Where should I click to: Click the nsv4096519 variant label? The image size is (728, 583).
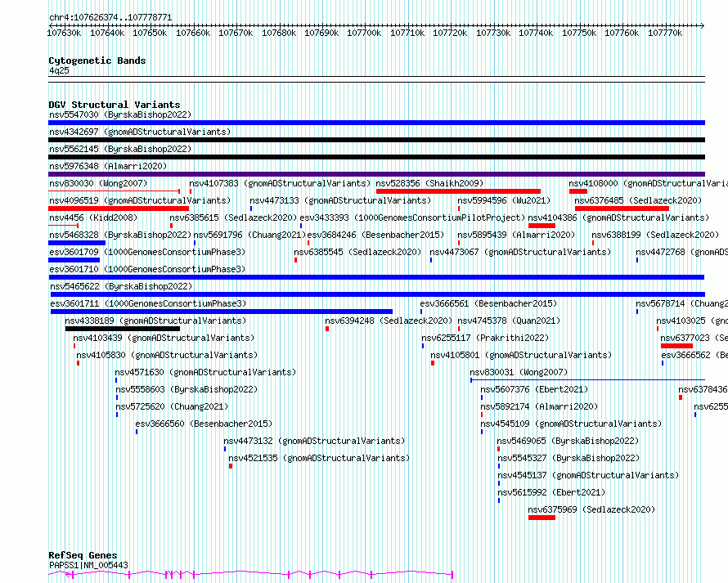140,200
